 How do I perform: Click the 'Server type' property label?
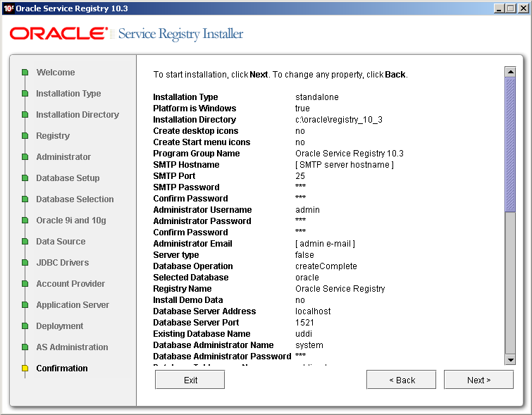tap(175, 255)
